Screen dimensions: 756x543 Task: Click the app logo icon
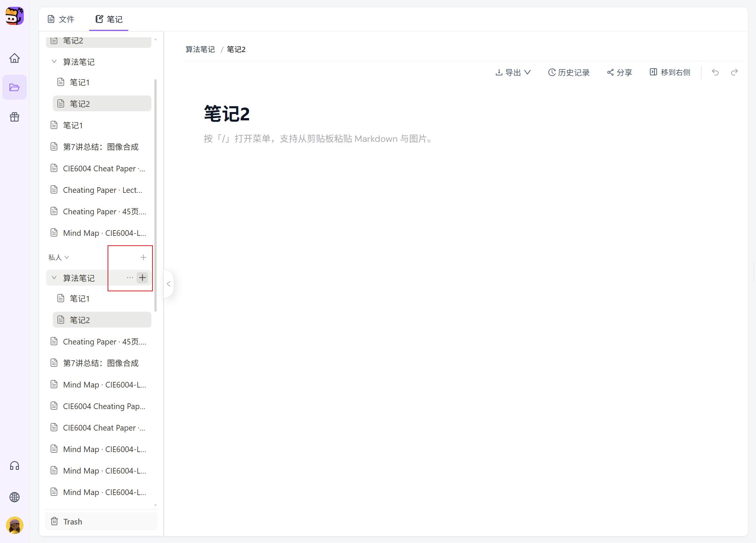click(x=15, y=16)
